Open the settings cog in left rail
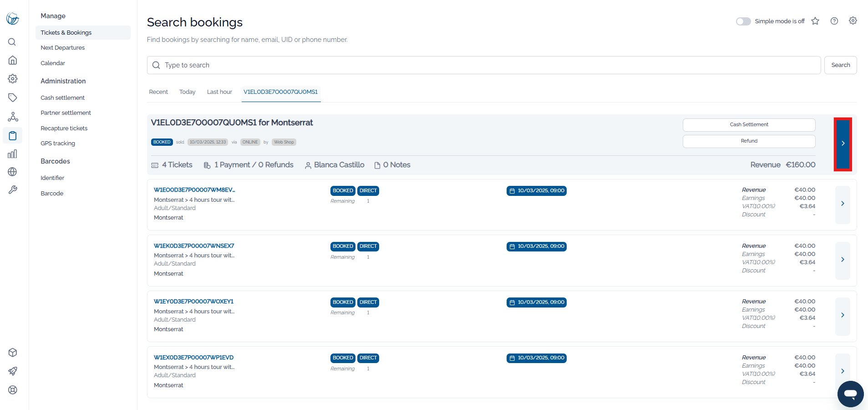Image resolution: width=868 pixels, height=410 pixels. [x=13, y=79]
